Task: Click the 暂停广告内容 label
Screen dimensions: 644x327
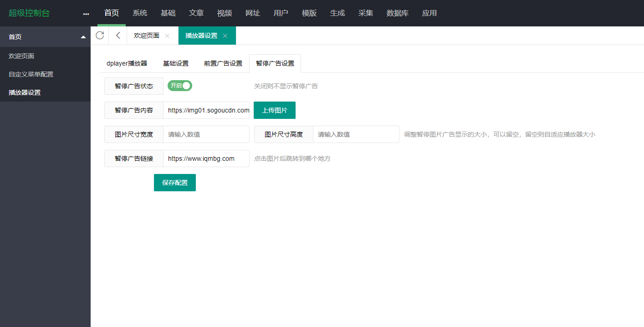Action: pyautogui.click(x=134, y=110)
